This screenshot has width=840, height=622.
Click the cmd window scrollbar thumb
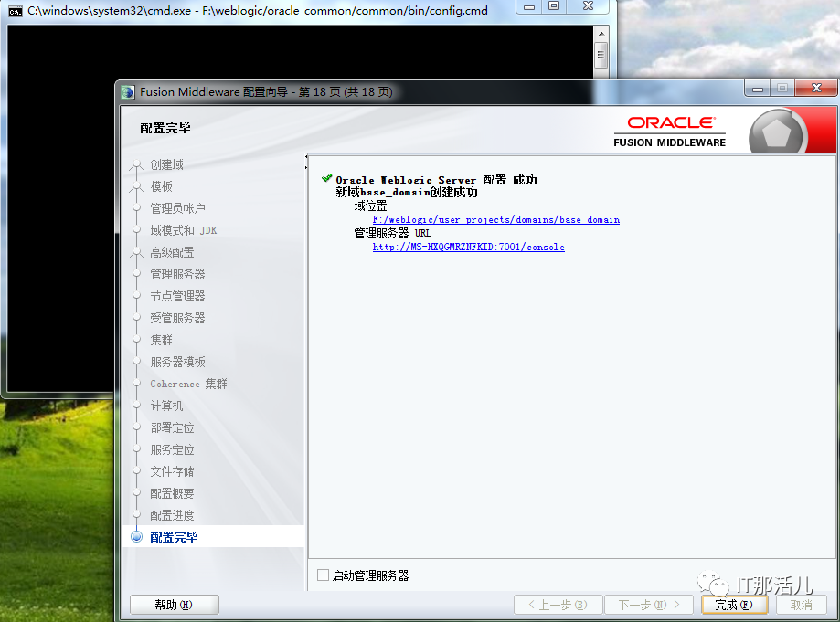[601, 56]
